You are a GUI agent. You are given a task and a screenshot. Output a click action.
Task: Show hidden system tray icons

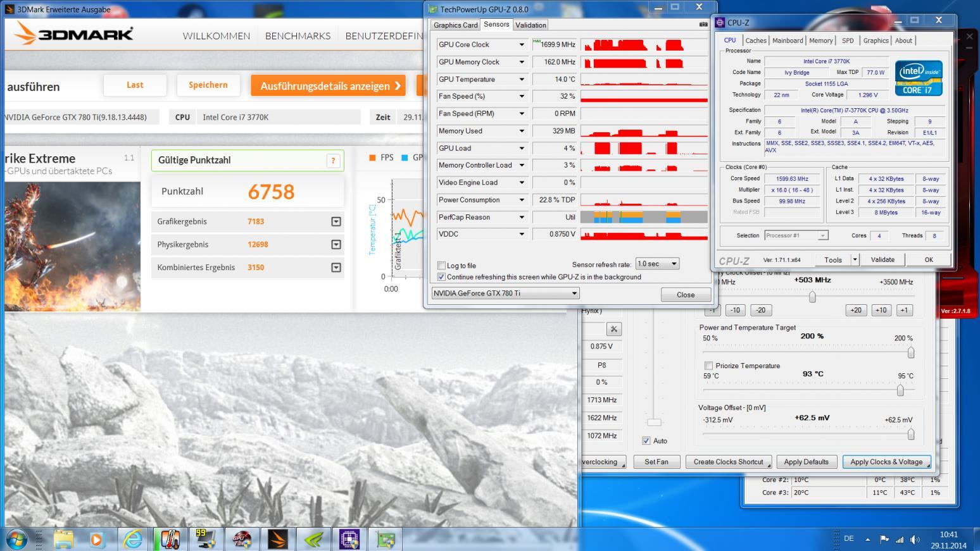[867, 540]
